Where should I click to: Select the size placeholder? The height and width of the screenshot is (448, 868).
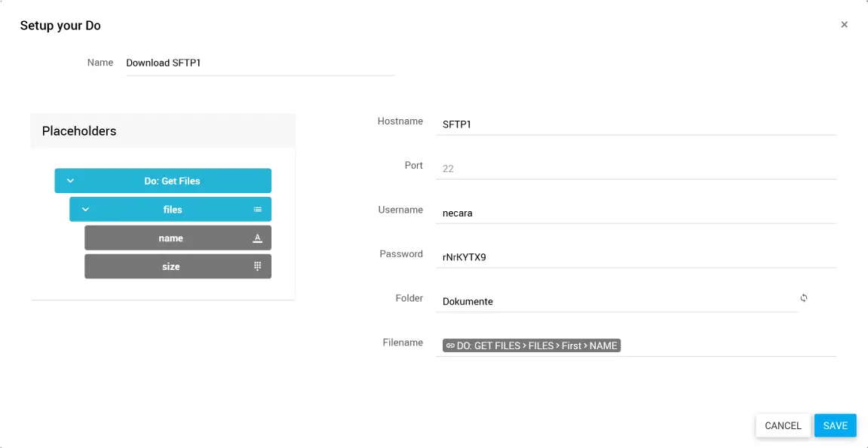tap(171, 267)
